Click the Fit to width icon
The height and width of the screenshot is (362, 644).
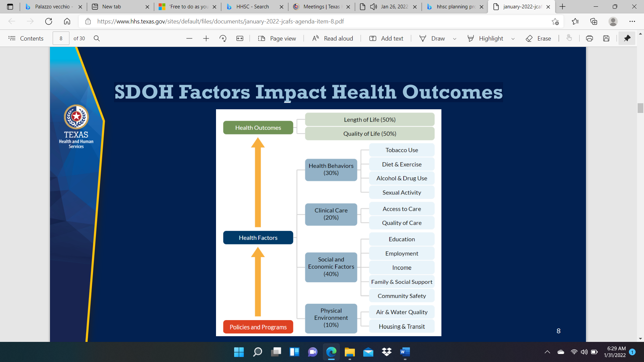pyautogui.click(x=240, y=39)
